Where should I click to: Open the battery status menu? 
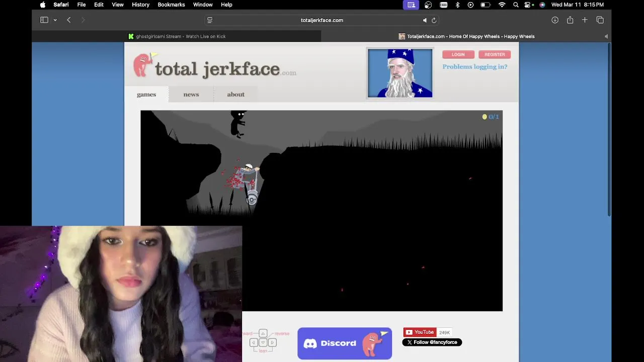(485, 5)
